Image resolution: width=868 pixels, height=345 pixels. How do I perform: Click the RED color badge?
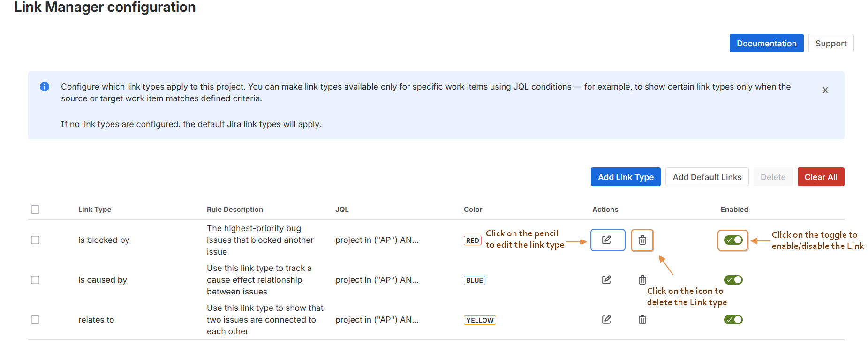click(x=472, y=240)
